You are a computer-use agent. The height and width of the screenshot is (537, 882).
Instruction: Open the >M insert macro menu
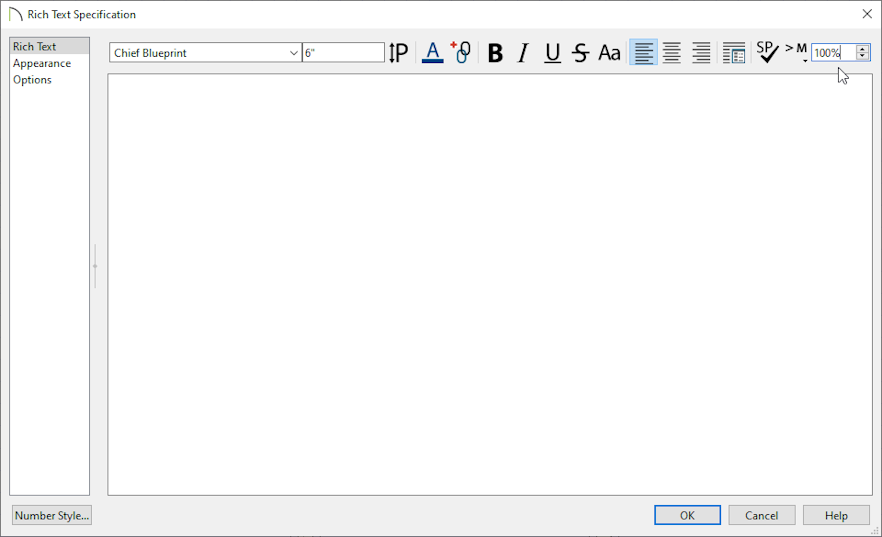796,51
